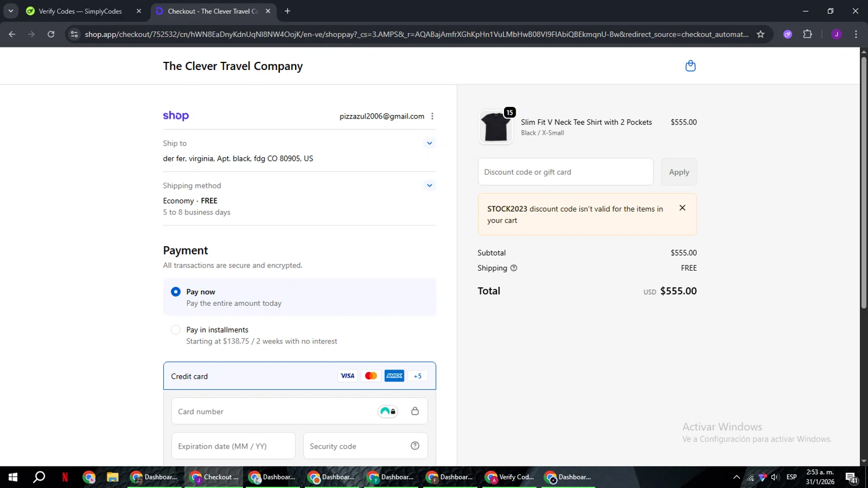
Task: Click the browser address bar URL
Action: point(417,34)
